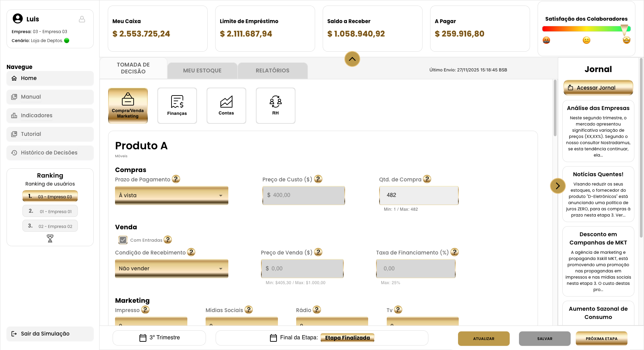This screenshot has width=644, height=350.
Task: Open the Tutorial menu item
Action: click(x=50, y=134)
